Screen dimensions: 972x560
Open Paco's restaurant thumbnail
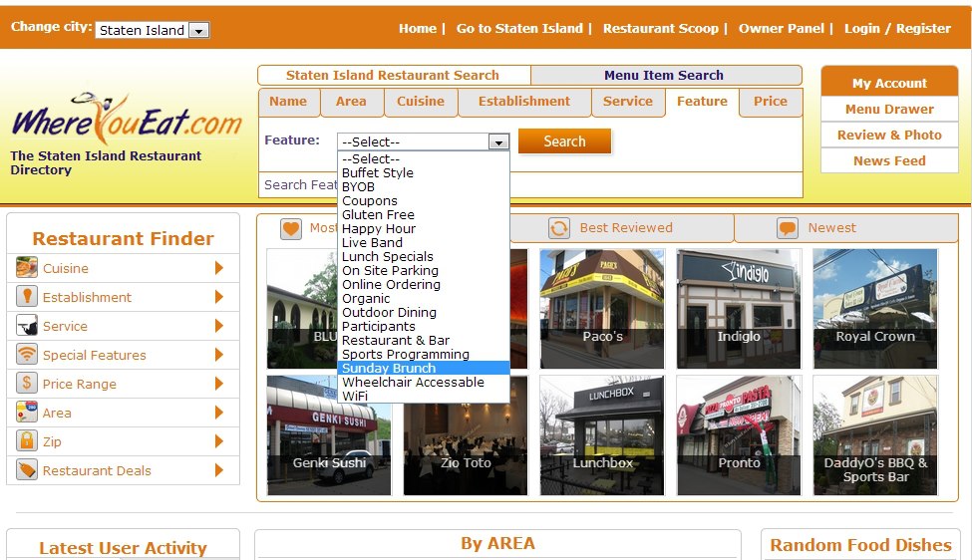click(x=602, y=309)
